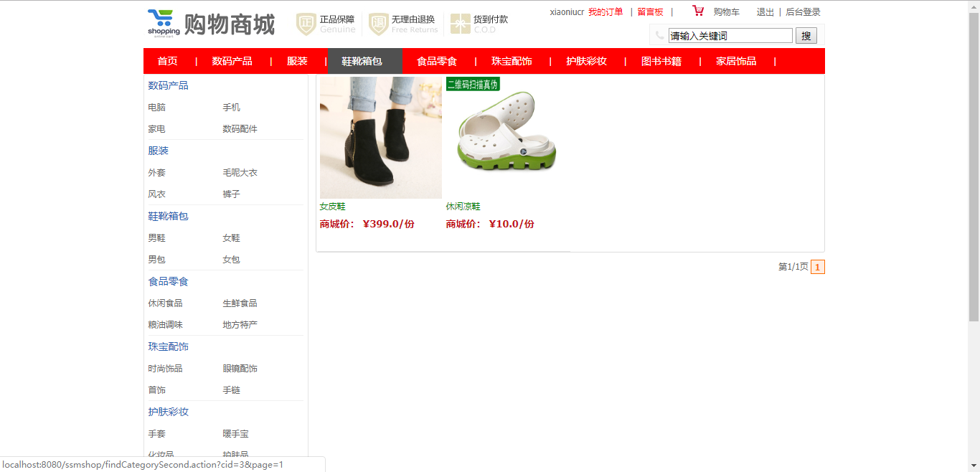The width and height of the screenshot is (980, 472).
Task: Click page number 1 in pagination
Action: point(817,267)
